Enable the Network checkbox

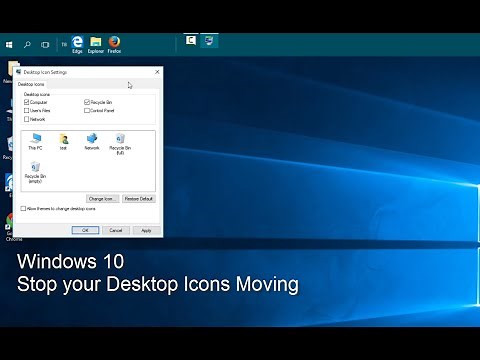(x=27, y=119)
